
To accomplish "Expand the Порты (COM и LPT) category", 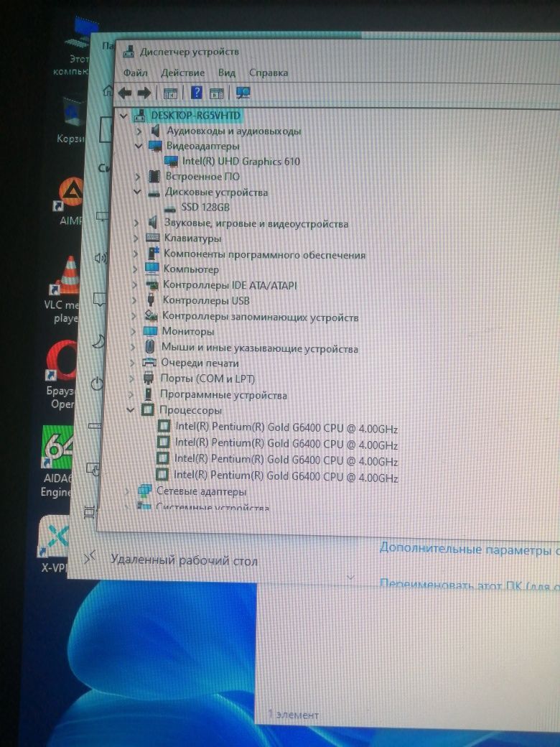I will pos(131,379).
